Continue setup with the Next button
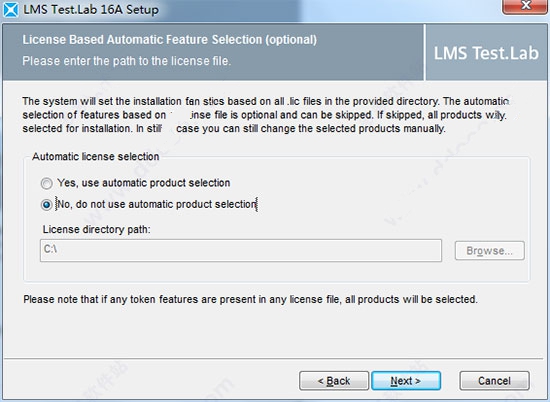This screenshot has height=402, width=550. [x=406, y=381]
